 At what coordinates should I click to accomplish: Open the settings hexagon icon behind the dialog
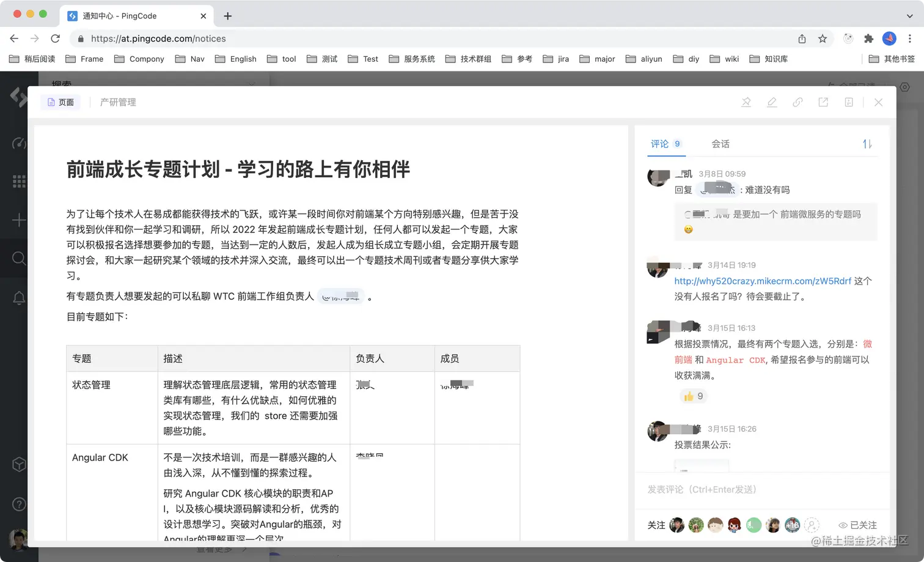905,87
